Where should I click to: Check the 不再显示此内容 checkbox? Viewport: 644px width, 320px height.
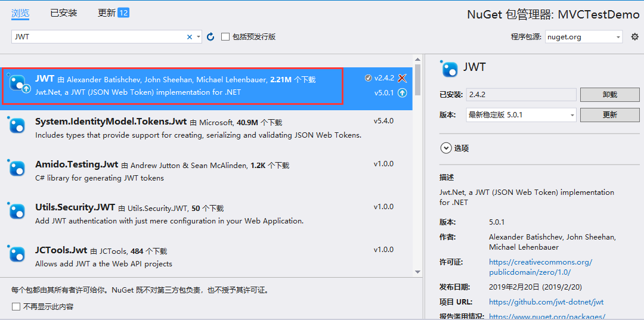(x=16, y=306)
